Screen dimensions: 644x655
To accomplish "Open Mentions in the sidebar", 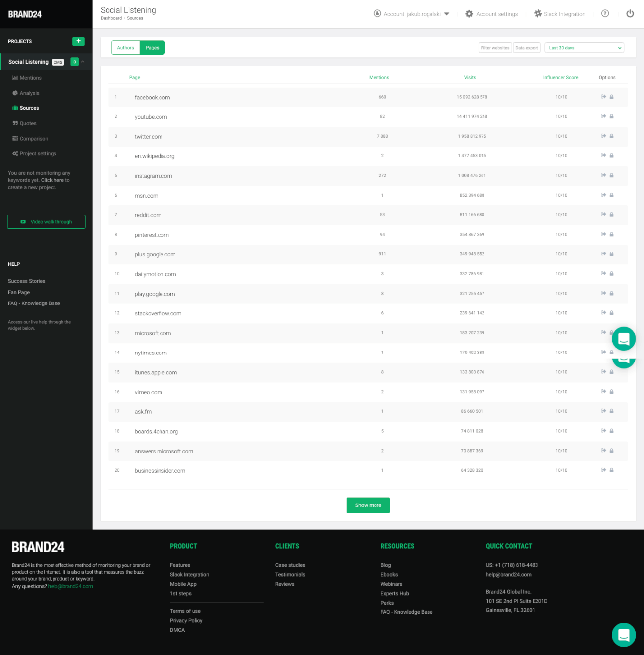I will click(27, 78).
